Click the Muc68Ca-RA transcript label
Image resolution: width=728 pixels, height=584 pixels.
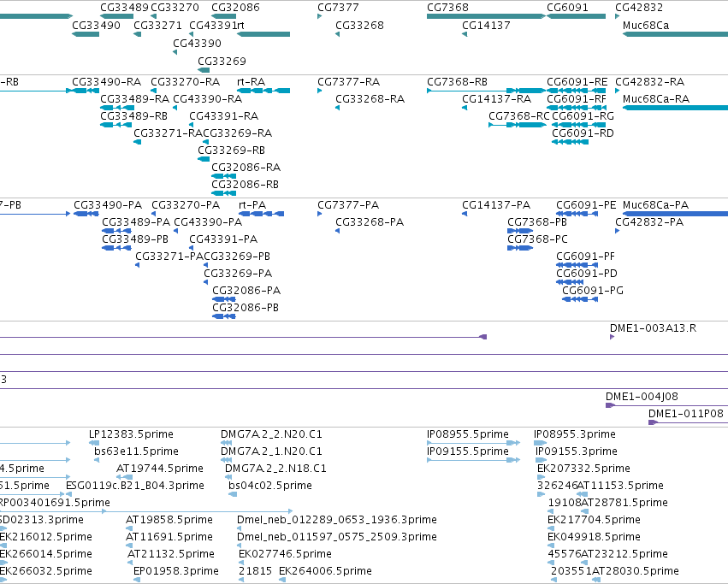coord(656,99)
